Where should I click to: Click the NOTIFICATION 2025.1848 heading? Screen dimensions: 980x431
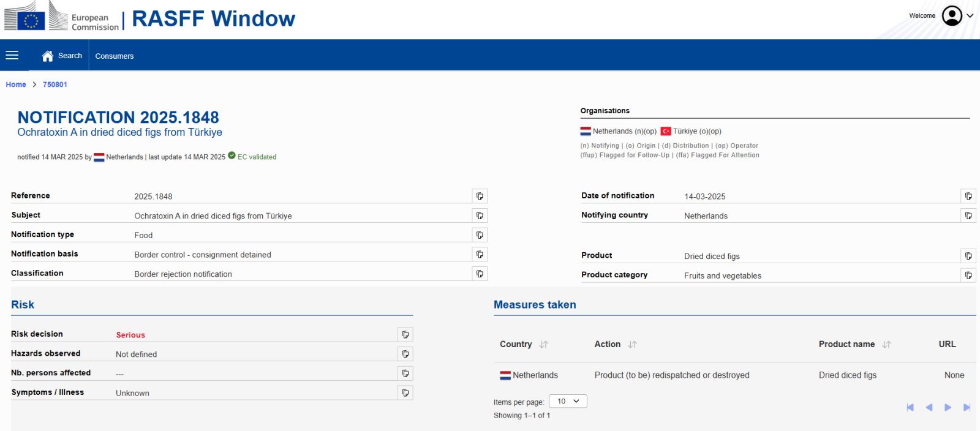118,117
